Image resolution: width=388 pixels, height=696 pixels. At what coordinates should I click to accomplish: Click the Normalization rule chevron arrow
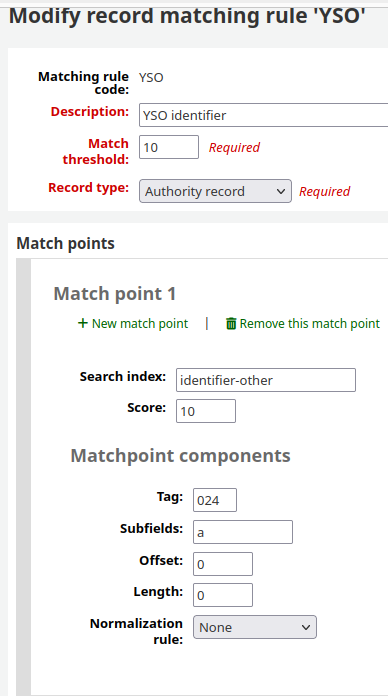[x=305, y=627]
